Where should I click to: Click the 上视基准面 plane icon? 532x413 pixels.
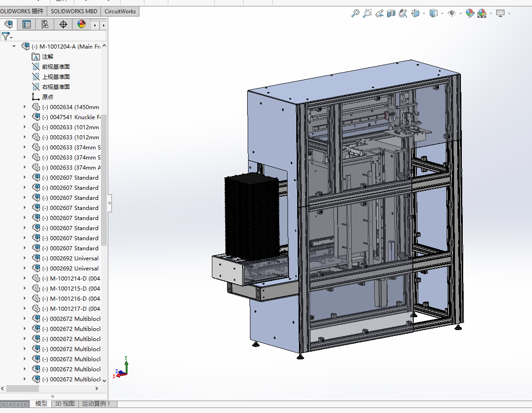tap(36, 77)
